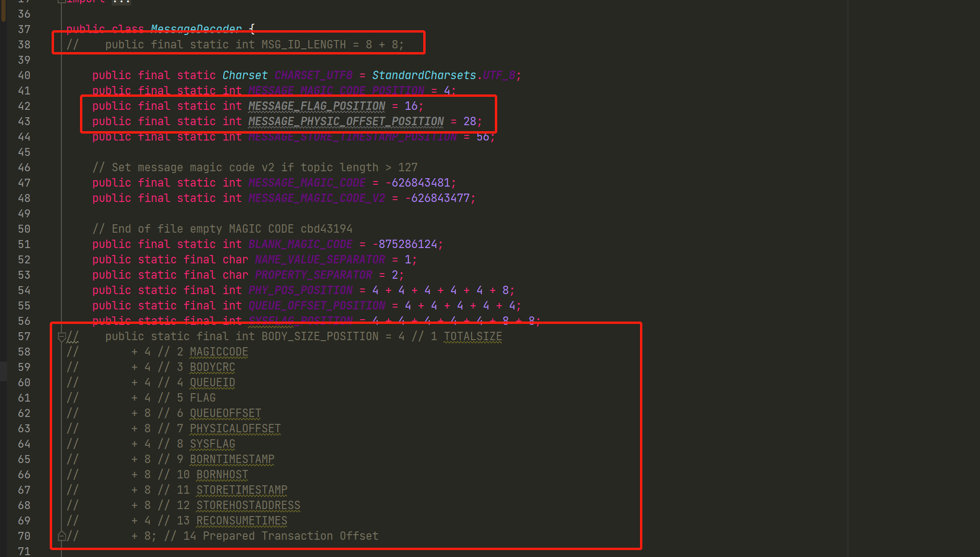Click the SYSFLAG comment word on line 64
Screen dimensions: 980x557
pyautogui.click(x=213, y=444)
